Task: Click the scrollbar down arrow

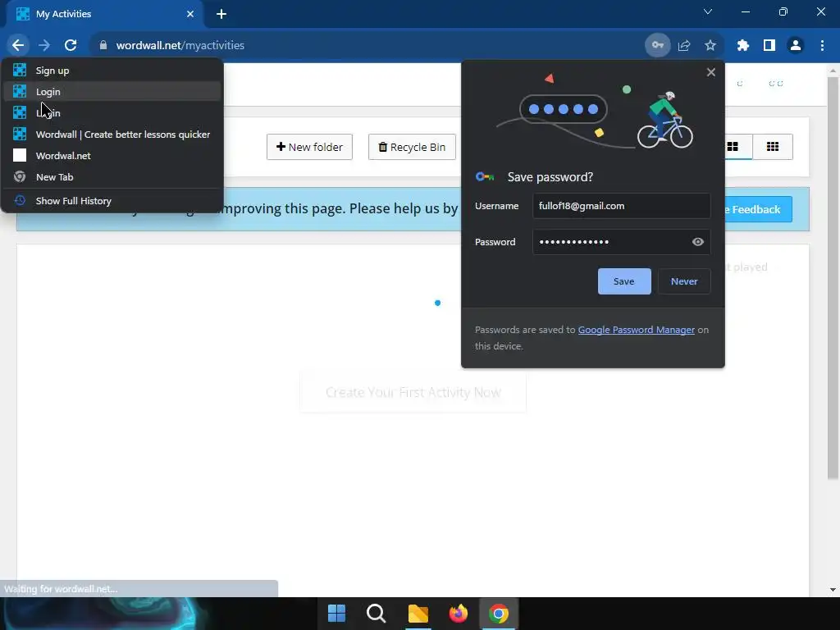Action: point(833,590)
